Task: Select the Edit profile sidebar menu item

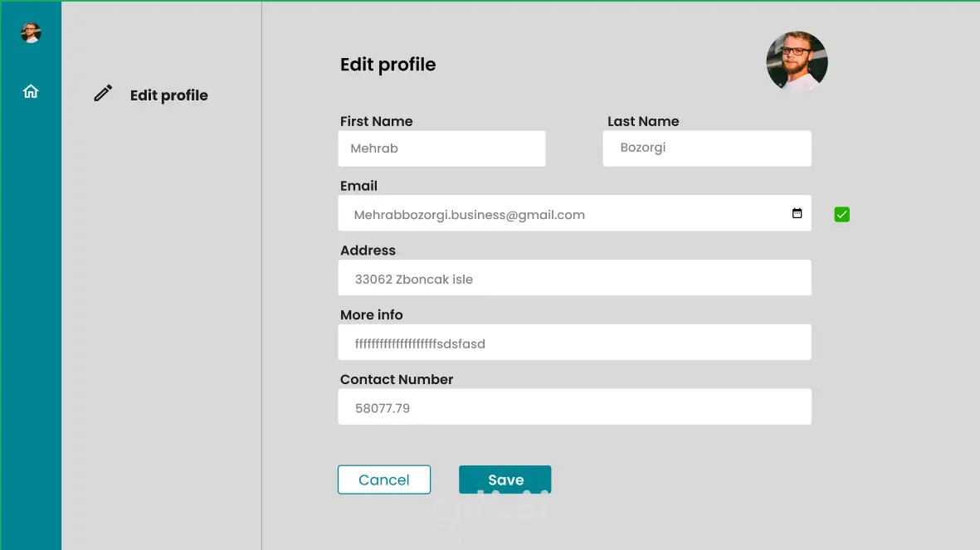Action: [168, 95]
